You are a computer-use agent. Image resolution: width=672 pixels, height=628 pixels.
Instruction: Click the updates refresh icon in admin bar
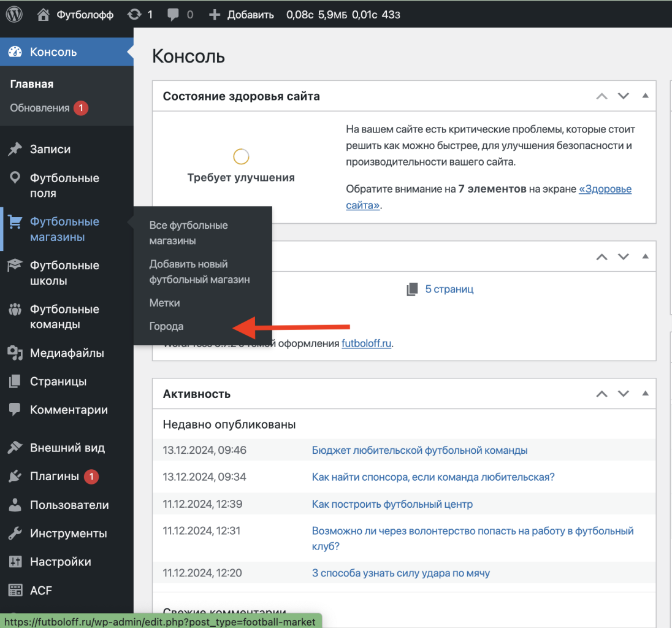point(134,15)
